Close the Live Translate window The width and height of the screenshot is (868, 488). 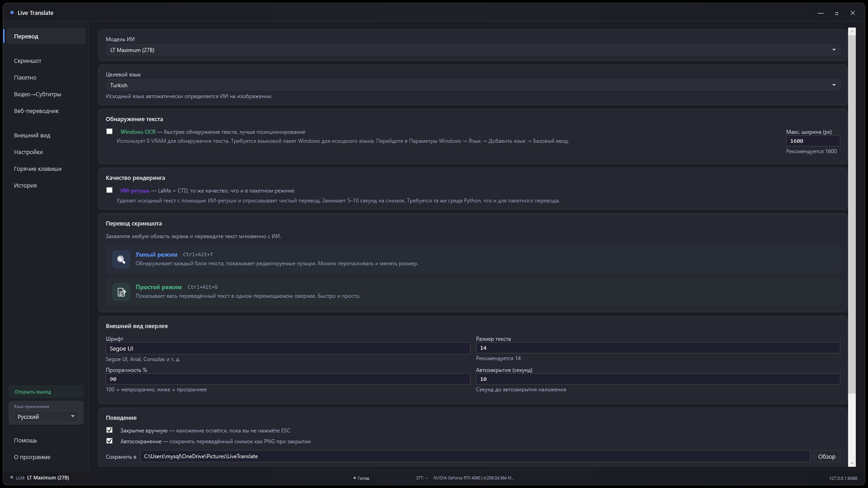[853, 13]
